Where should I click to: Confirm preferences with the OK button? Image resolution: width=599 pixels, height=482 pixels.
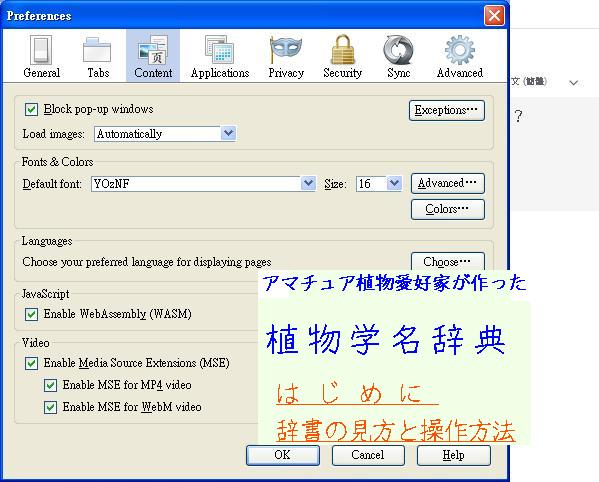(283, 455)
